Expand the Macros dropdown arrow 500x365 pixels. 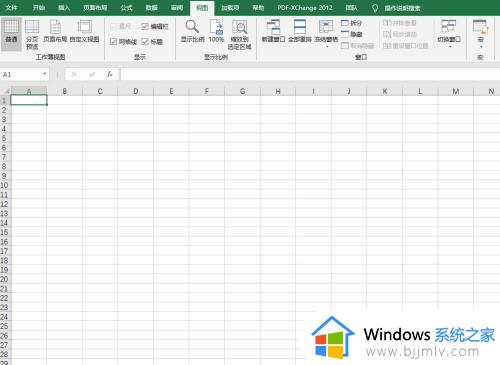click(481, 47)
